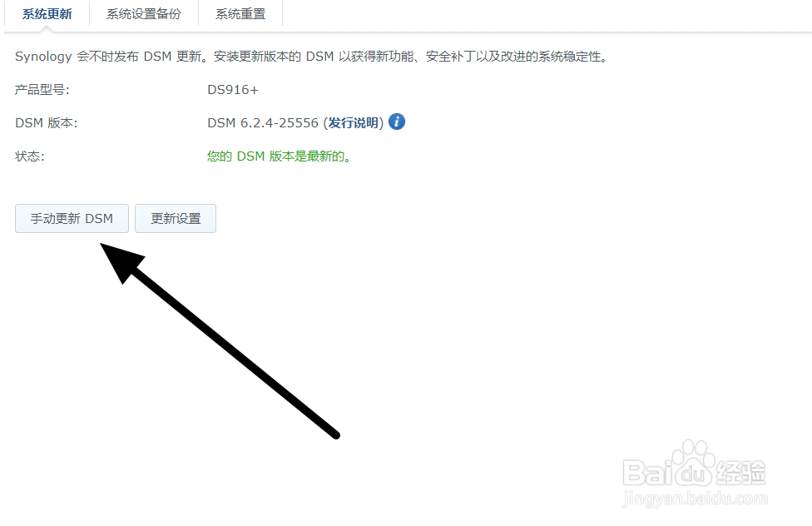Click the DSM 6.2.4-25556 version text
Viewport: 812px width, 526px height.
[x=263, y=123]
